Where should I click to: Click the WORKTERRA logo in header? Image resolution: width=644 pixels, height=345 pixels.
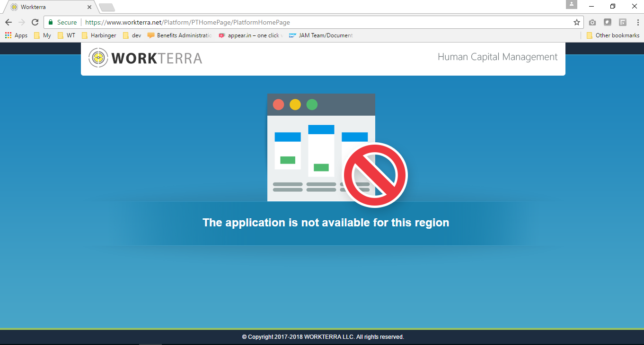(x=145, y=58)
